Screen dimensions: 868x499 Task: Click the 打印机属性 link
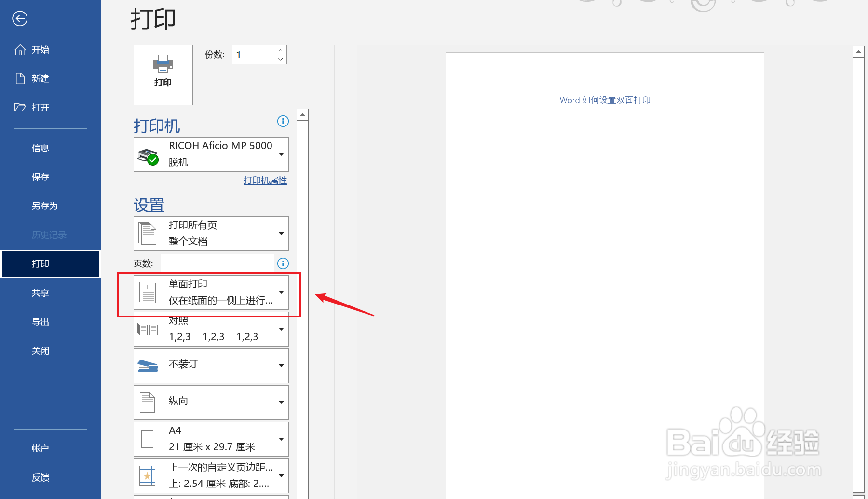pyautogui.click(x=265, y=180)
